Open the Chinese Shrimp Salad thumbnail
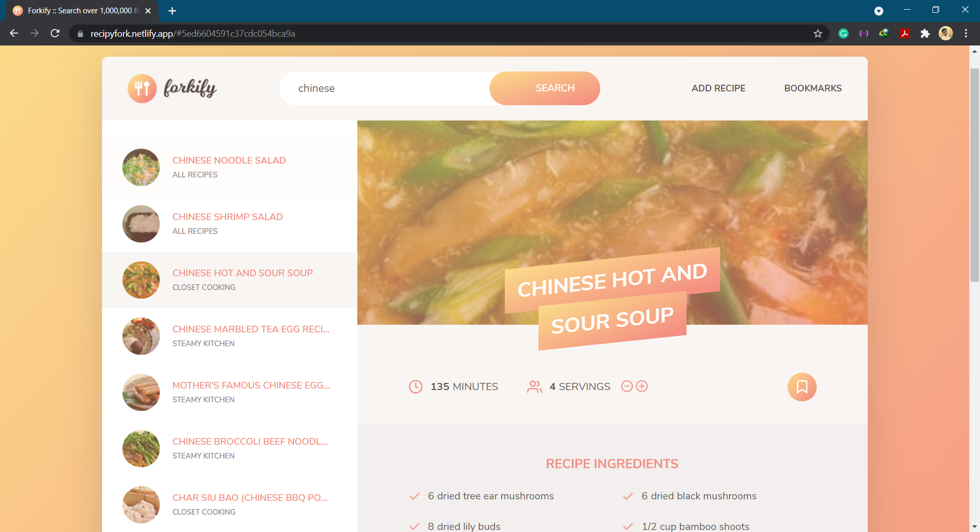980x532 pixels. [x=141, y=224]
